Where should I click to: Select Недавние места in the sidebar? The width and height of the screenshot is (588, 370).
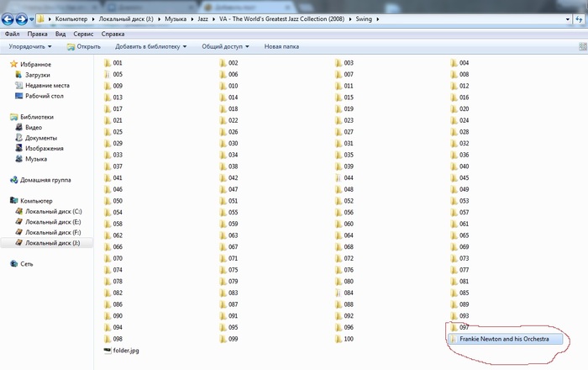tap(47, 85)
